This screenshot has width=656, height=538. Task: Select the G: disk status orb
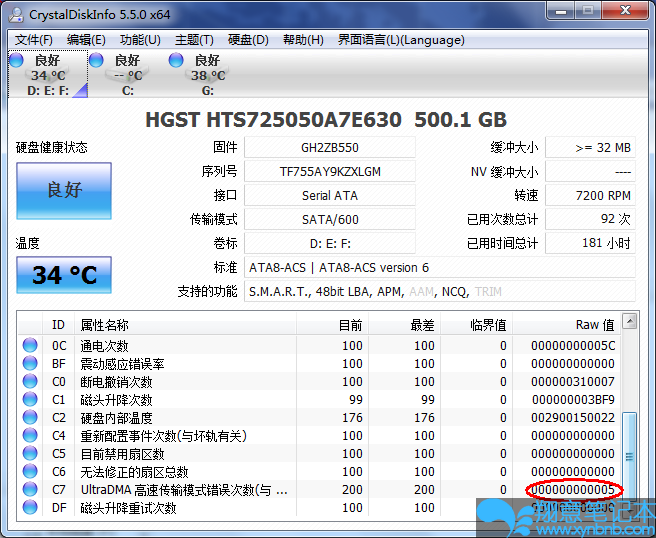[x=176, y=60]
